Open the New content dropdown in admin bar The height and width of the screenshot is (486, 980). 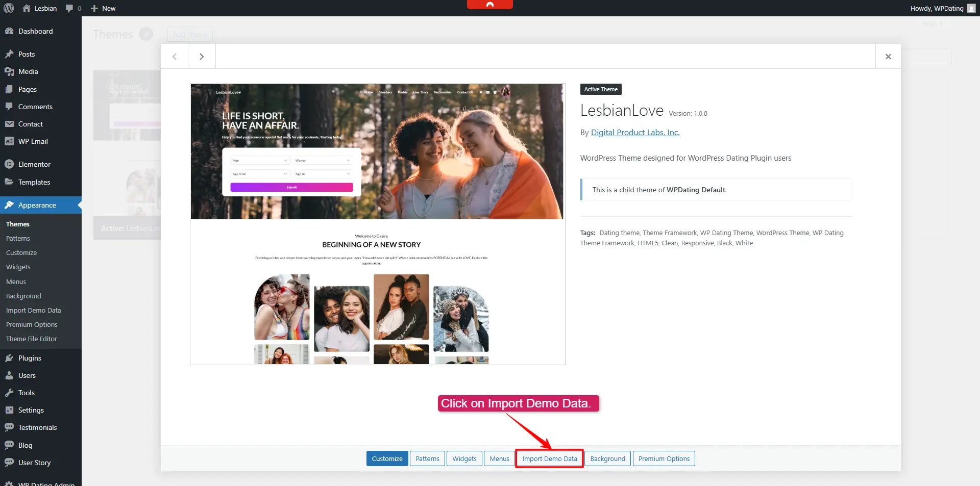[103, 8]
